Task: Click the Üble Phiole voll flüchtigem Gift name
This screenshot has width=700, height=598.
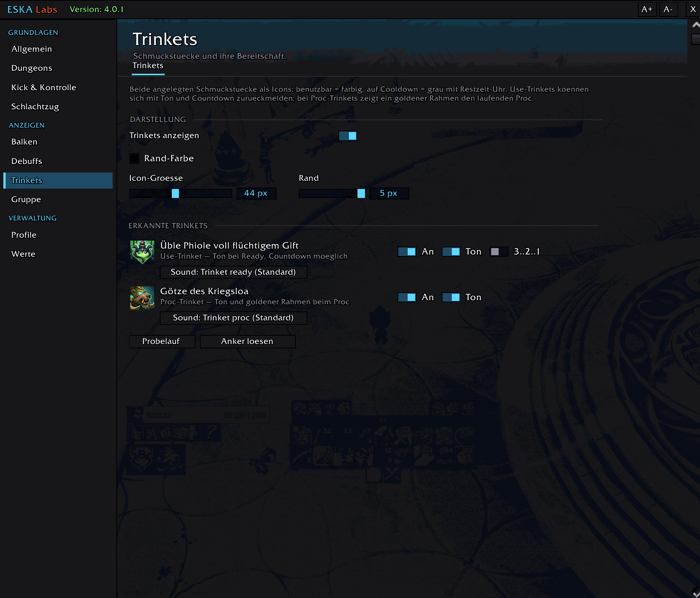Action: pos(229,245)
